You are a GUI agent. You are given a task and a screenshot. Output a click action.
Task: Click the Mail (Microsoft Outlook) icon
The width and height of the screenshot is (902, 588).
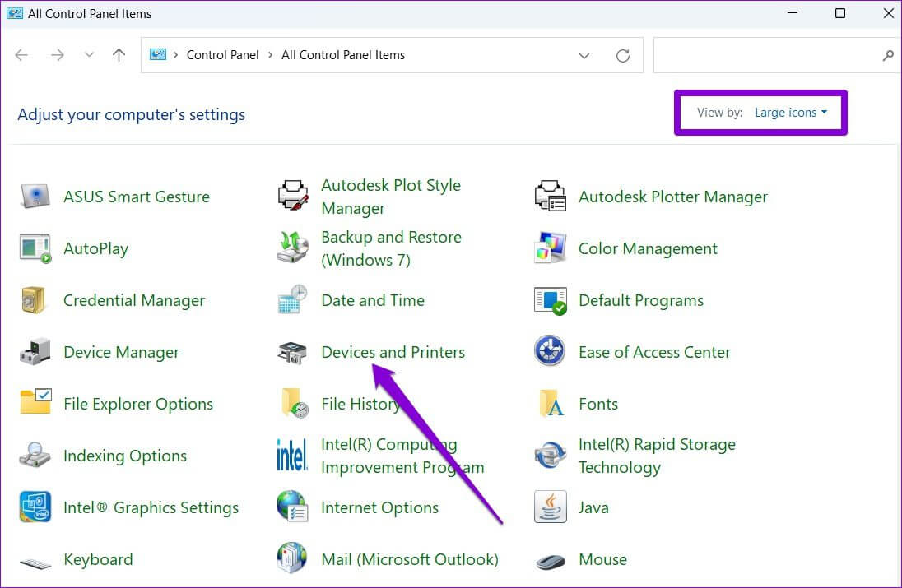pos(292,558)
